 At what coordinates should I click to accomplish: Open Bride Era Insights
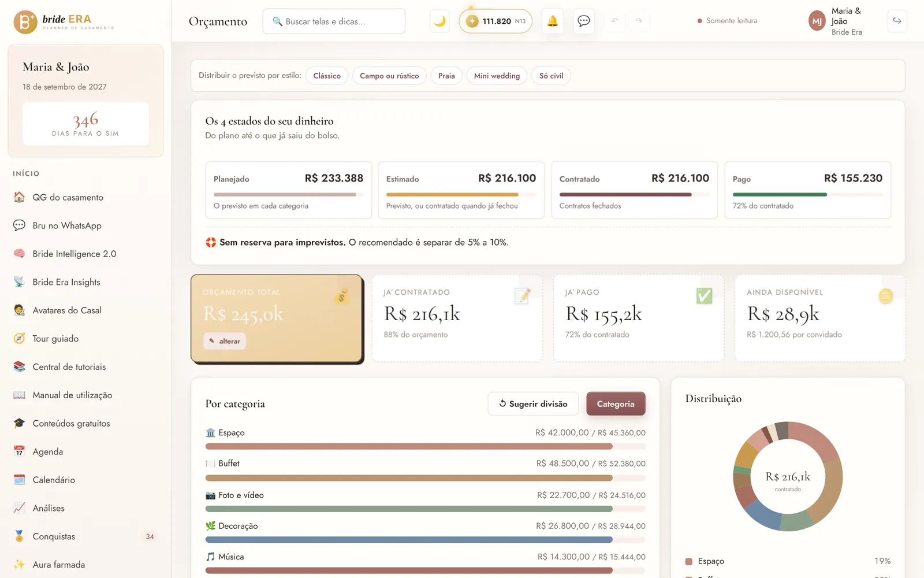click(85, 282)
